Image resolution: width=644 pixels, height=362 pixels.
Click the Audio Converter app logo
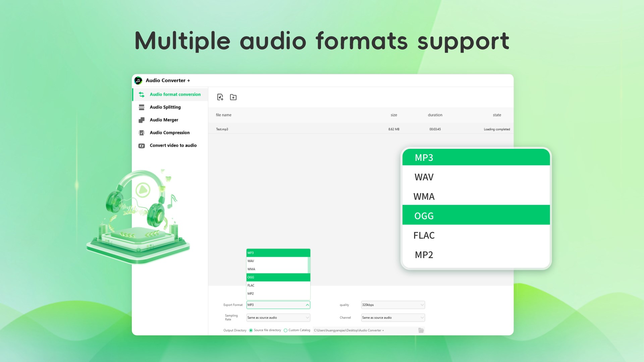point(138,80)
